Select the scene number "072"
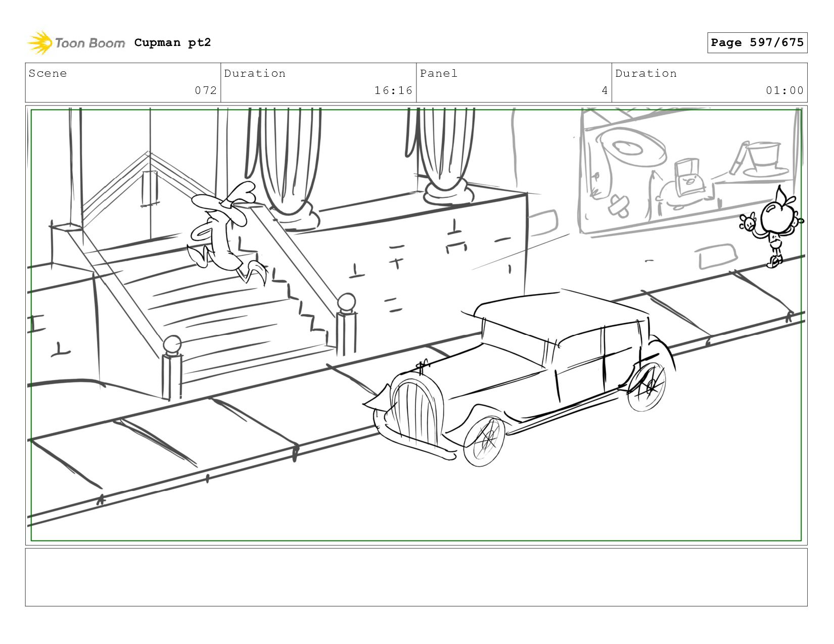834x644 pixels. 206,90
